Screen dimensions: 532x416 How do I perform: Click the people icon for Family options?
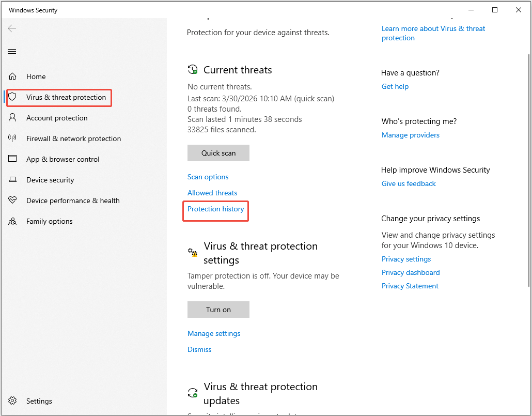[12, 221]
